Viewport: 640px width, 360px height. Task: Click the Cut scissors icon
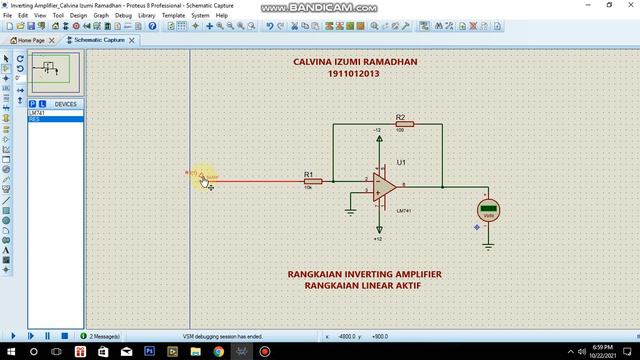[x=294, y=26]
